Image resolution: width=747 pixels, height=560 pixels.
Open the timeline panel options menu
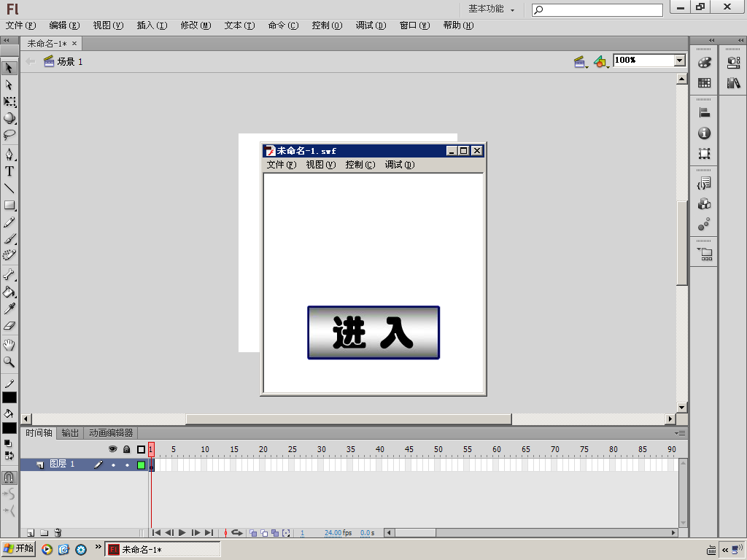coord(681,433)
